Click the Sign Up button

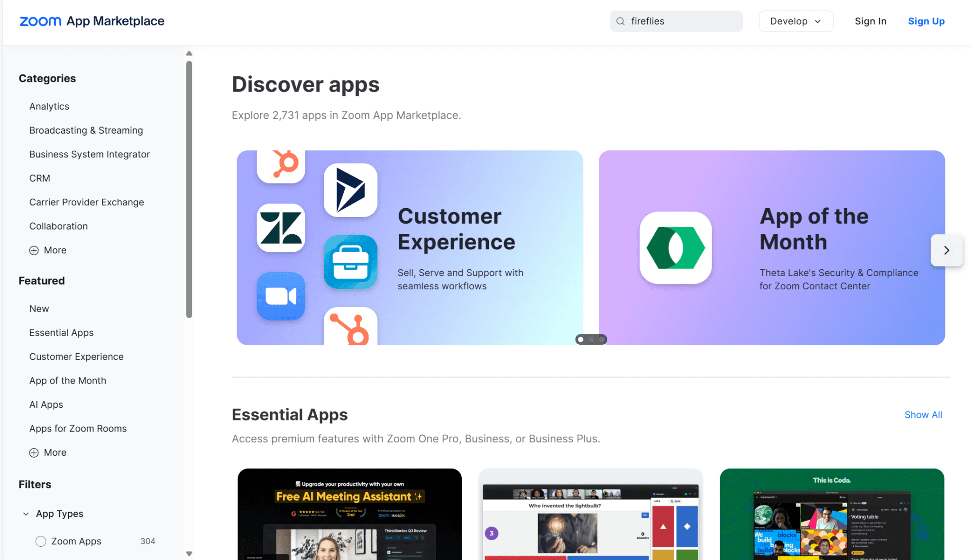tap(926, 21)
